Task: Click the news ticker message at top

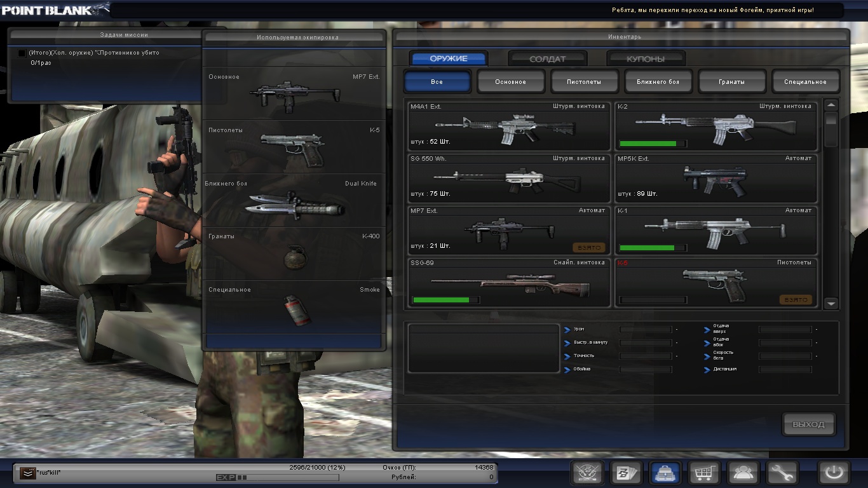Action: point(712,10)
